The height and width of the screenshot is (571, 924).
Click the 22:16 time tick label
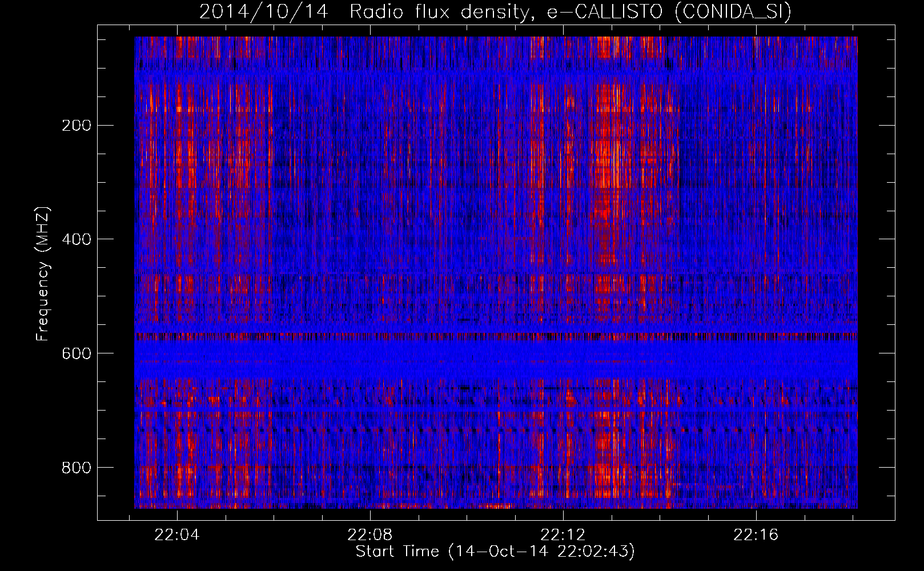point(756,534)
